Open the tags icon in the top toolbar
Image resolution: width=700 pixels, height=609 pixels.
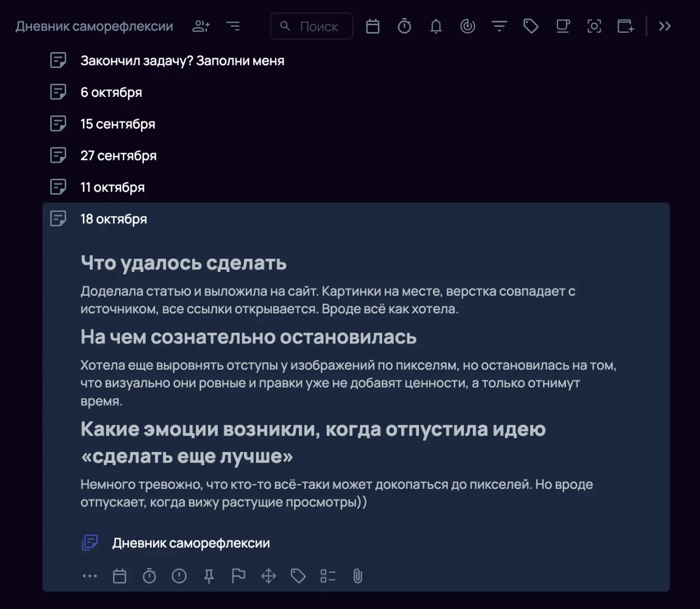(531, 26)
